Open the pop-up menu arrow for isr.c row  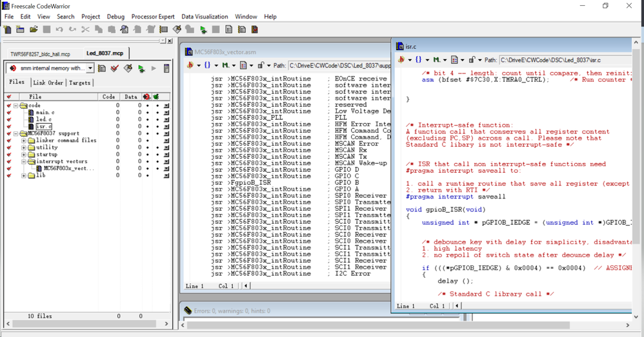pyautogui.click(x=166, y=126)
